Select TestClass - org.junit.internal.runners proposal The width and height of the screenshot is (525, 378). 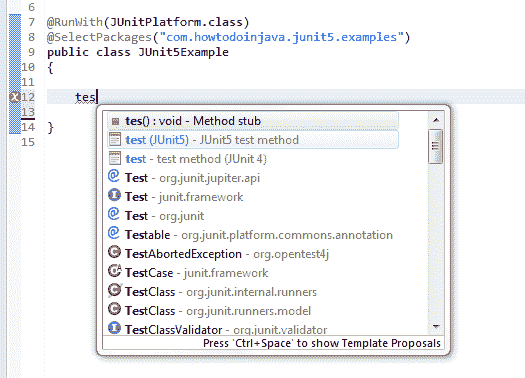click(253, 292)
